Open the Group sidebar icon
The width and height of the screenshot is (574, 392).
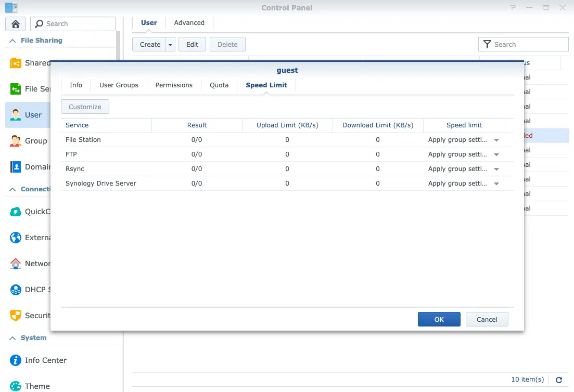point(16,141)
